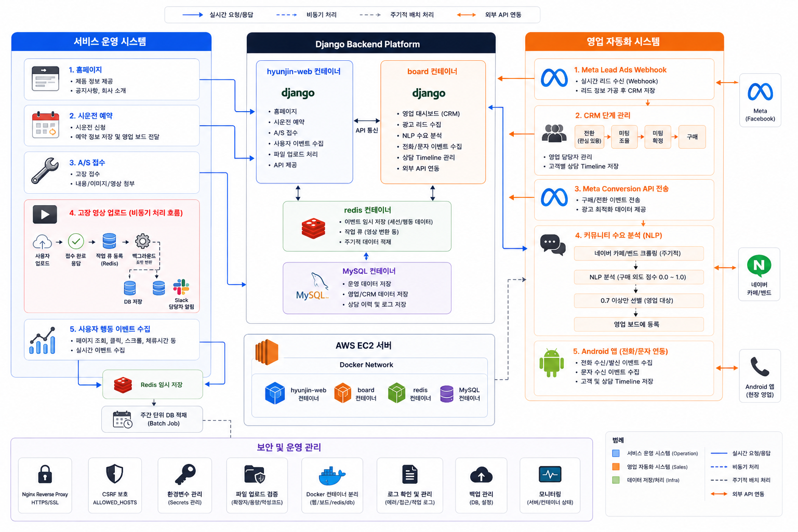Select the bar chart icon beside 사용자 행동 이벤트 수집
Viewport: 798px width, 532px height.
click(43, 340)
